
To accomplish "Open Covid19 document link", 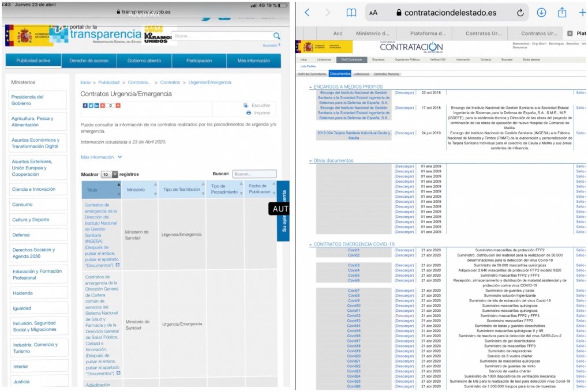I will click(x=353, y=351).
